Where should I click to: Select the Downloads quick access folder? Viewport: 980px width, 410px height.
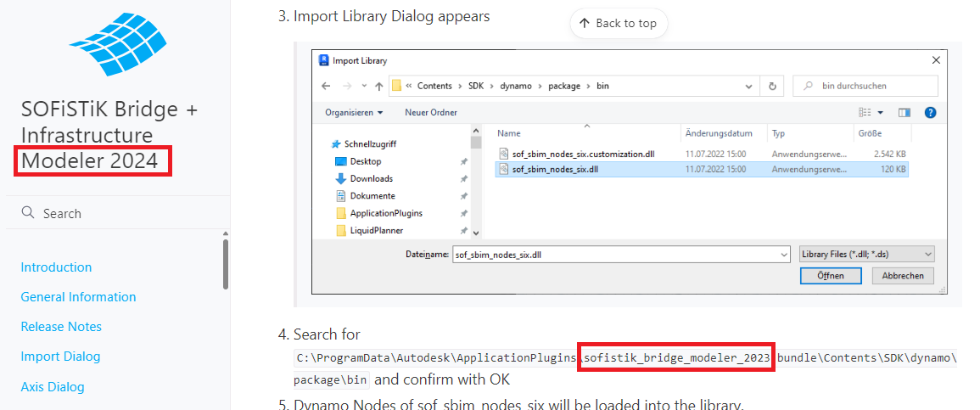[371, 178]
